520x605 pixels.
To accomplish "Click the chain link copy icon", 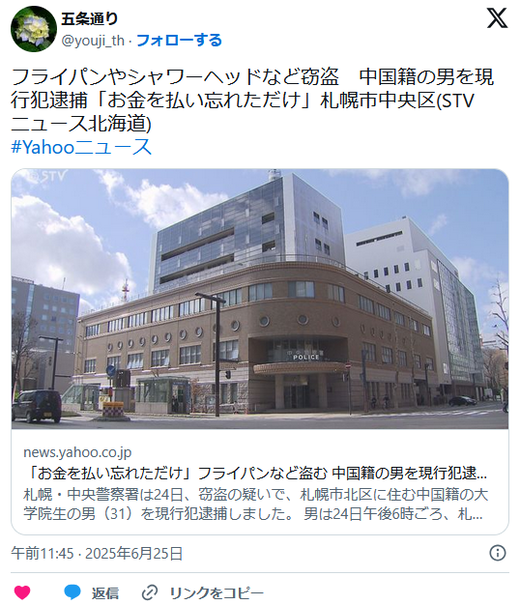I will pyautogui.click(x=150, y=592).
